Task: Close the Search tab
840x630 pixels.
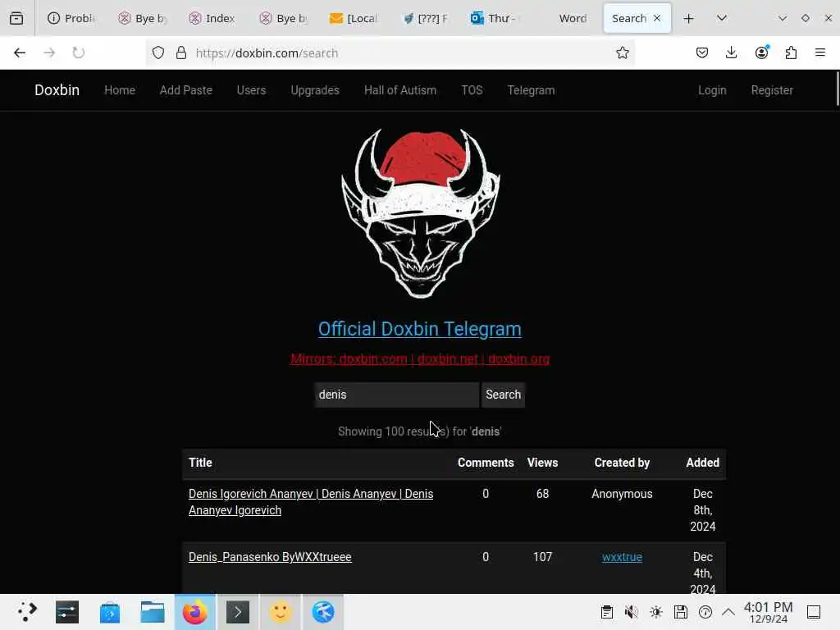Action: tap(657, 18)
